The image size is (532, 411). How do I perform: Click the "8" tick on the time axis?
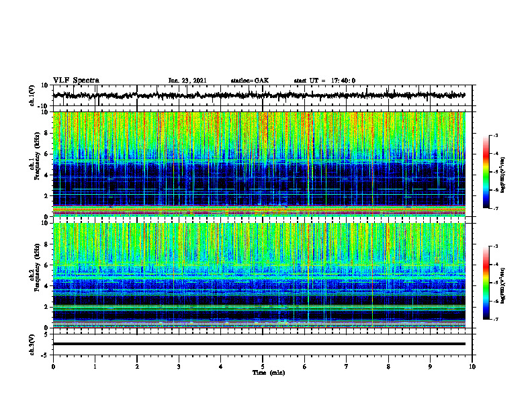click(x=388, y=367)
